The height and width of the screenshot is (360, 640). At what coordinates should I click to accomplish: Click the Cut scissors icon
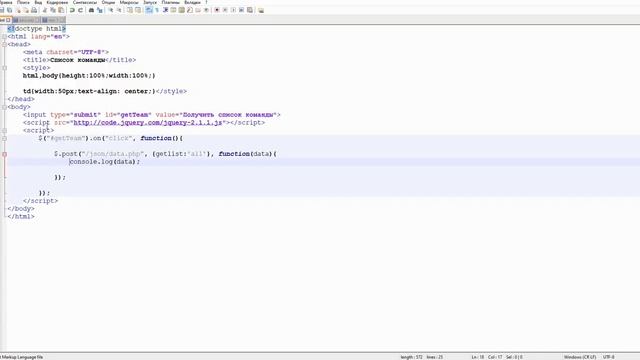click(x=44, y=10)
